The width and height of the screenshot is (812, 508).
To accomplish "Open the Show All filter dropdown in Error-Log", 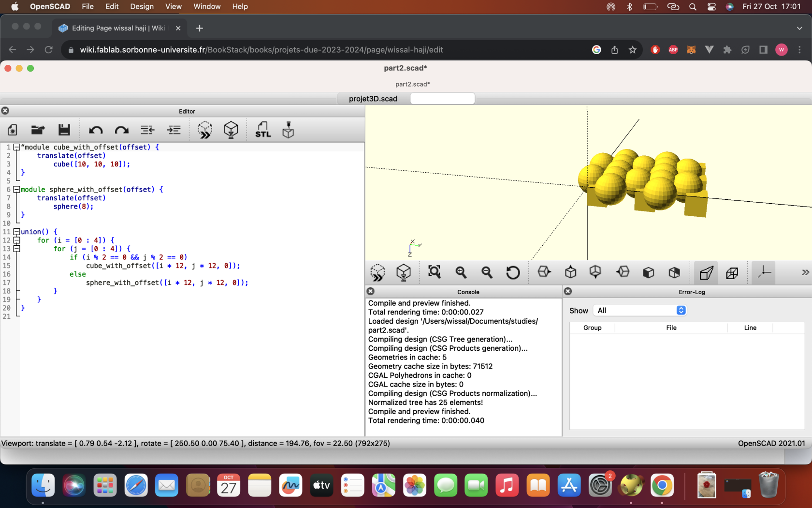I will (639, 311).
